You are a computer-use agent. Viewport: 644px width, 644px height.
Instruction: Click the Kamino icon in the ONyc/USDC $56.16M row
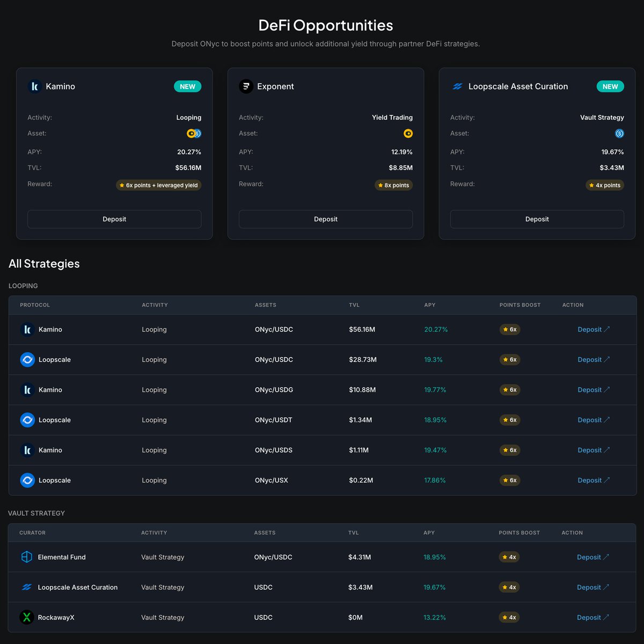point(27,330)
